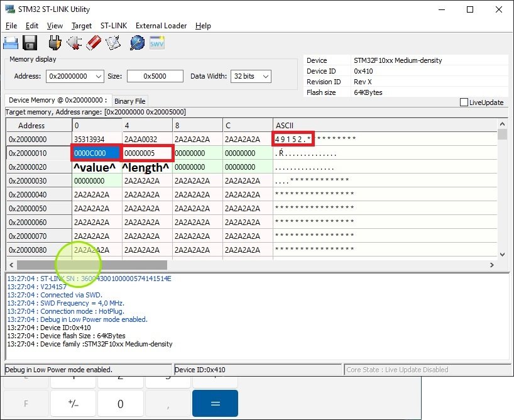Click the STM32 ST-LINK app title icon
Screen dimensions: 514x420
10,9
